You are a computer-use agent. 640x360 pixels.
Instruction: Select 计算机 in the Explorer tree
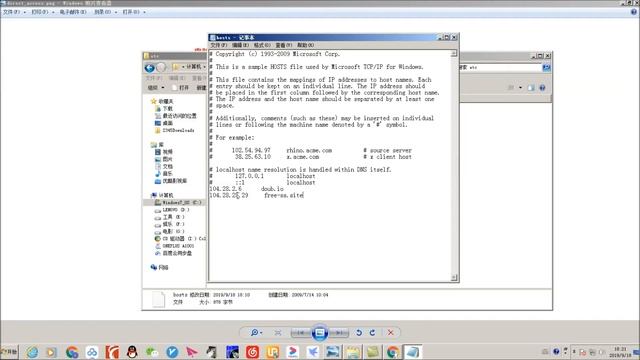[x=162, y=195]
